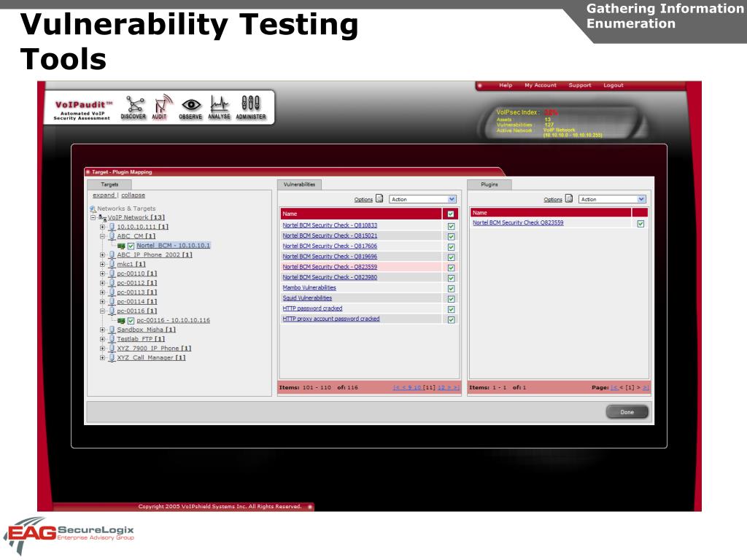The image size is (747, 560).
Task: Toggle Plugins Nortel BCM Q823559 checkbox
Action: [640, 223]
